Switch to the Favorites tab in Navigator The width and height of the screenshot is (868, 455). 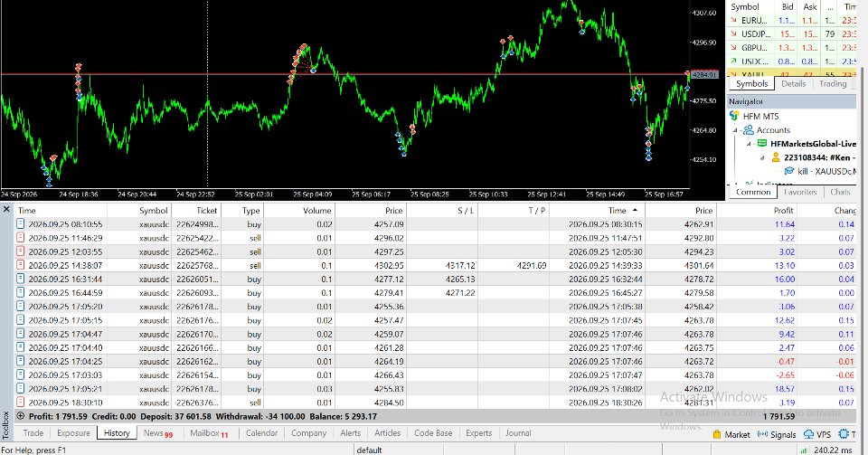point(800,192)
